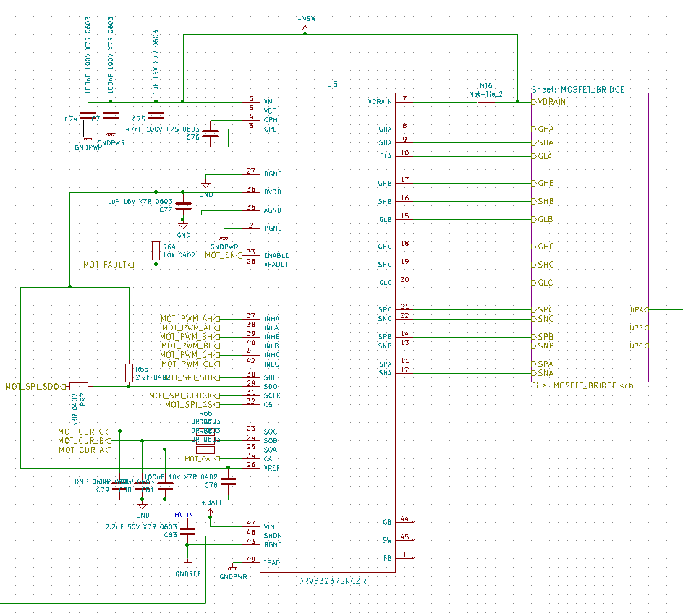Select capacitor C77 near DVDD
The height and width of the screenshot is (616, 683).
pyautogui.click(x=183, y=206)
